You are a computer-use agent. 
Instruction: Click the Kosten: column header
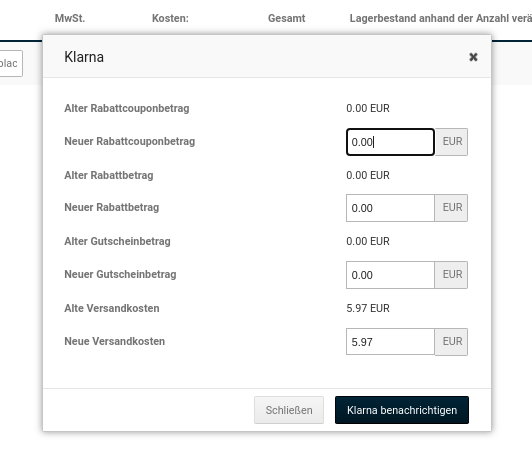tap(170, 18)
